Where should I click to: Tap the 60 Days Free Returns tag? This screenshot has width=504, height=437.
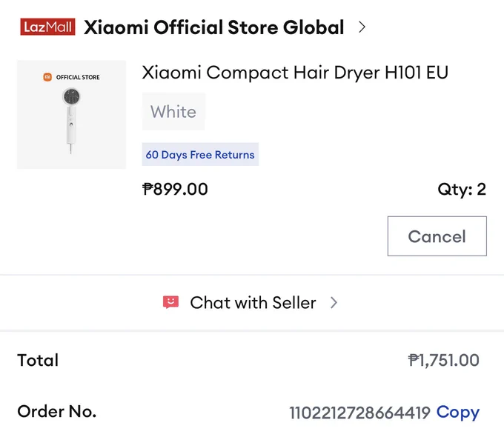tap(200, 155)
